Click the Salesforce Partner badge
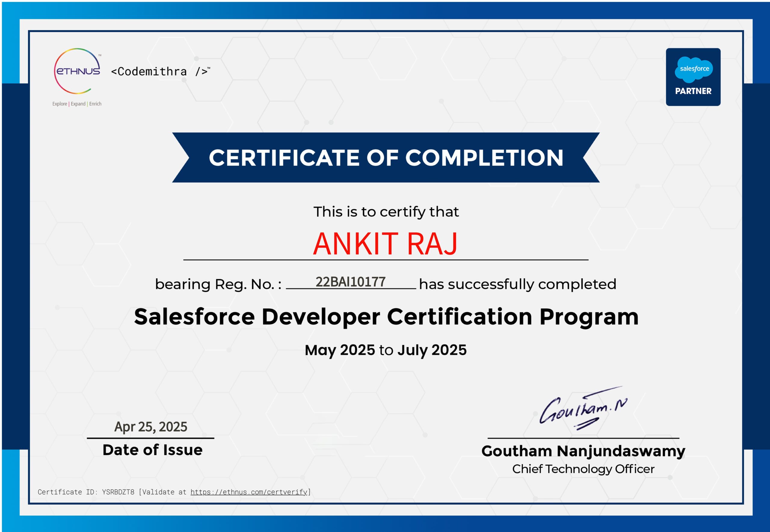 693,77
